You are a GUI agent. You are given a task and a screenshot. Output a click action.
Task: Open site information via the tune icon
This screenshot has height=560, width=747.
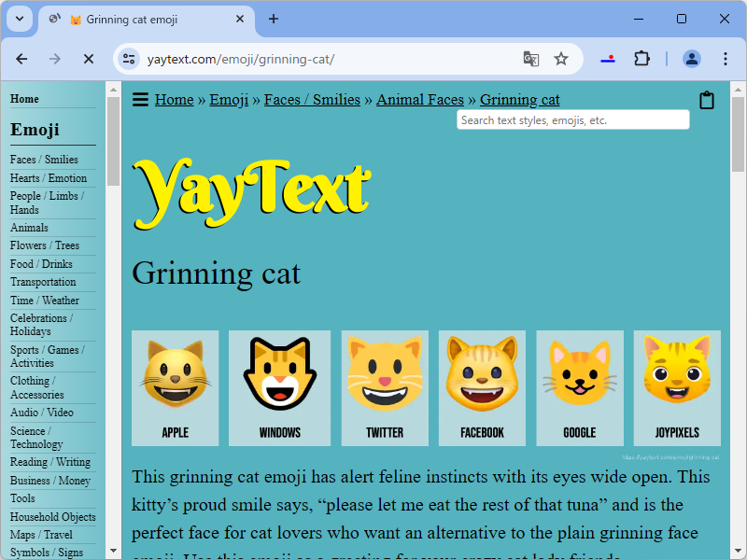pos(127,58)
